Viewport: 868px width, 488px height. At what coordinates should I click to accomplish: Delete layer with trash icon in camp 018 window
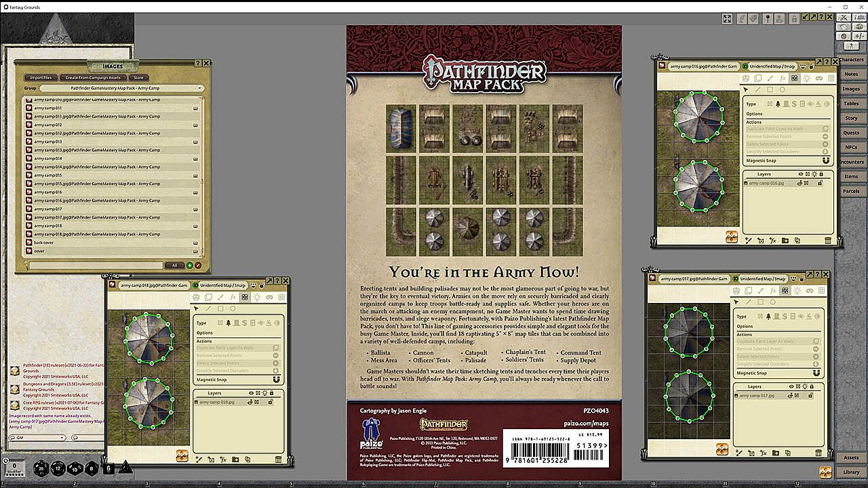click(x=279, y=460)
